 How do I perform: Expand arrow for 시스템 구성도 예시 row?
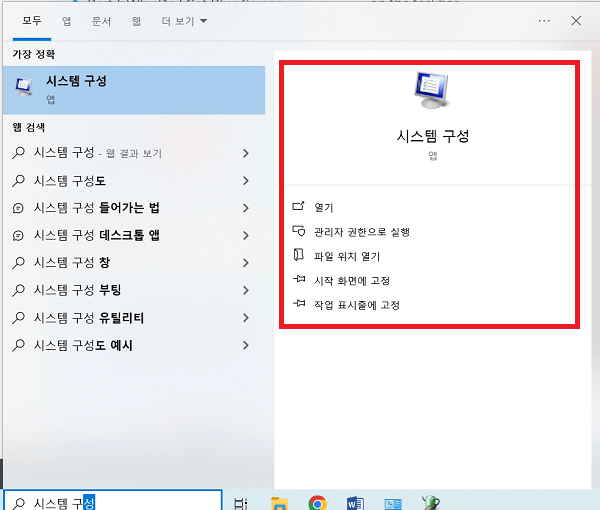pyautogui.click(x=246, y=345)
